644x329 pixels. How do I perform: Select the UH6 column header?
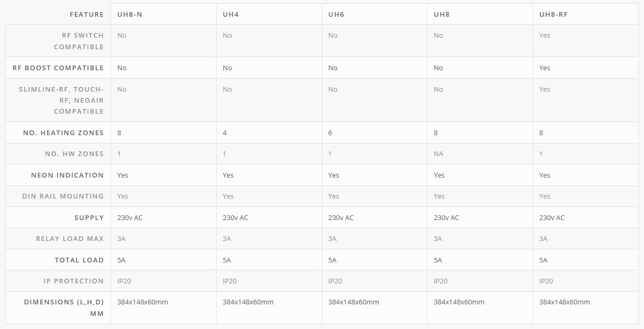[x=336, y=14]
